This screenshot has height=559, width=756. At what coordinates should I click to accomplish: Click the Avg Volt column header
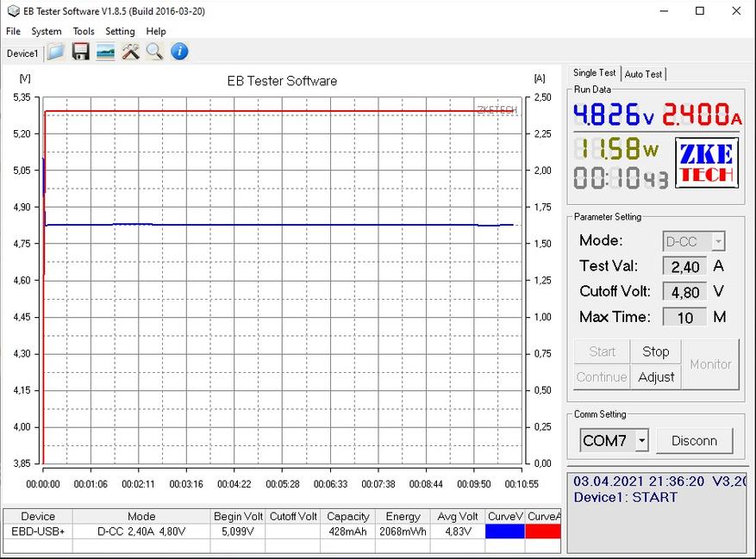click(458, 516)
